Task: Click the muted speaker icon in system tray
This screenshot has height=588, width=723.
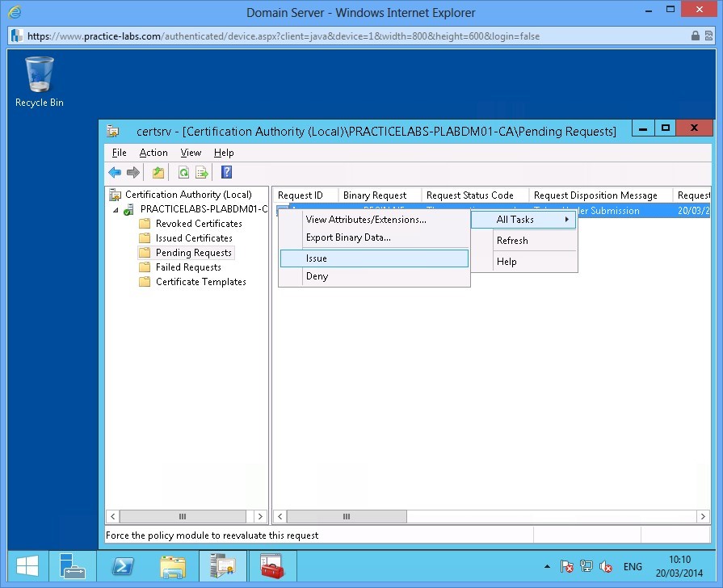Action: click(x=605, y=567)
